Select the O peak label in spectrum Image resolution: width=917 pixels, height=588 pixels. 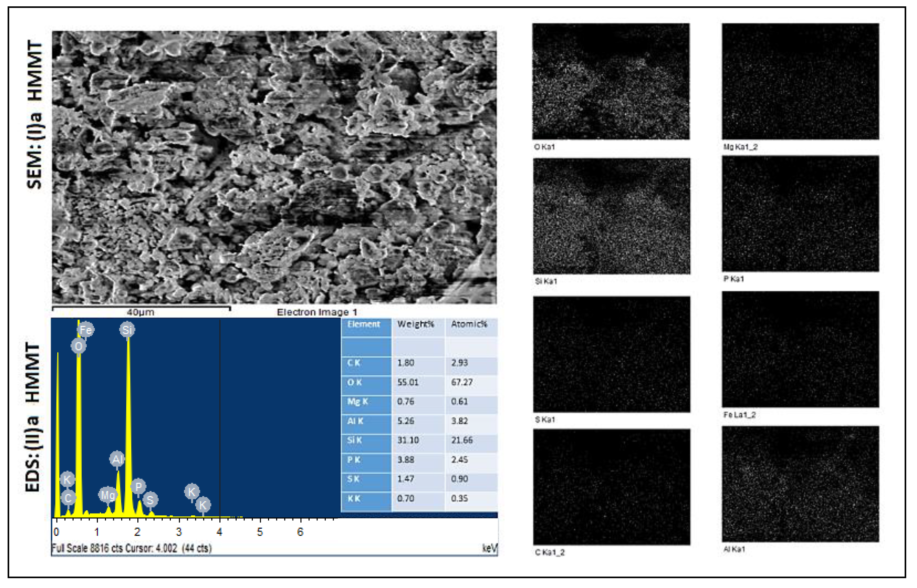(78, 346)
